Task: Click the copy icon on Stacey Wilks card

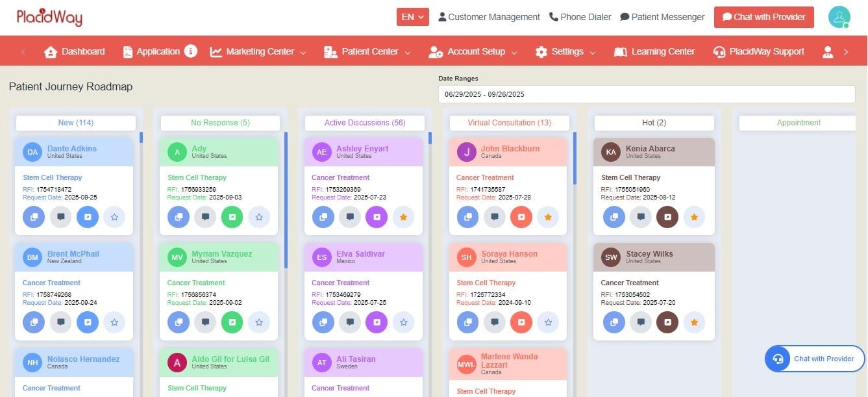Action: coord(614,322)
